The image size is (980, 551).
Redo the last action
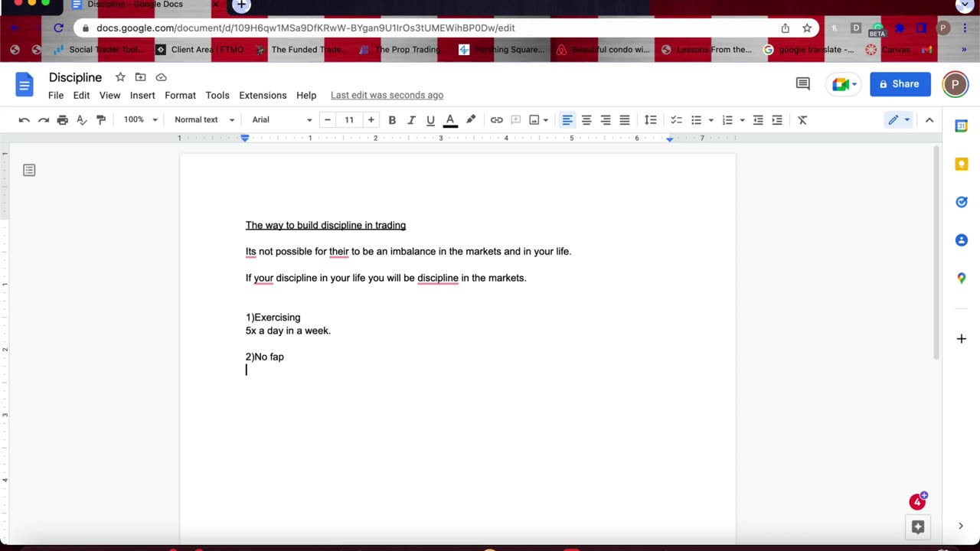coord(44,120)
